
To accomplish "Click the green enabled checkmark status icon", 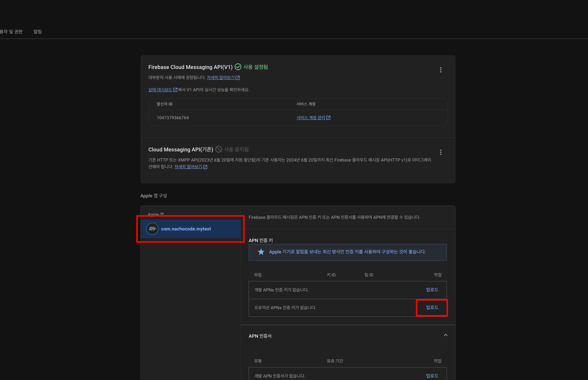I will 238,67.
